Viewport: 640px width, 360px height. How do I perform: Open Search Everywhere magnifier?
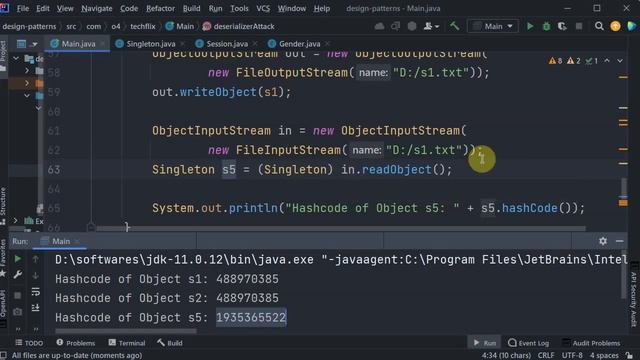pyautogui.click(x=599, y=27)
